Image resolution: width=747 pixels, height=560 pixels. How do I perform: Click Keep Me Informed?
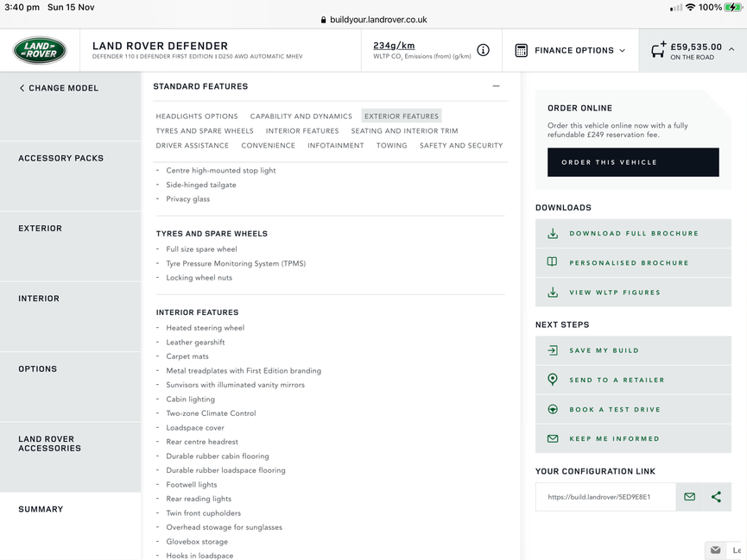(633, 438)
